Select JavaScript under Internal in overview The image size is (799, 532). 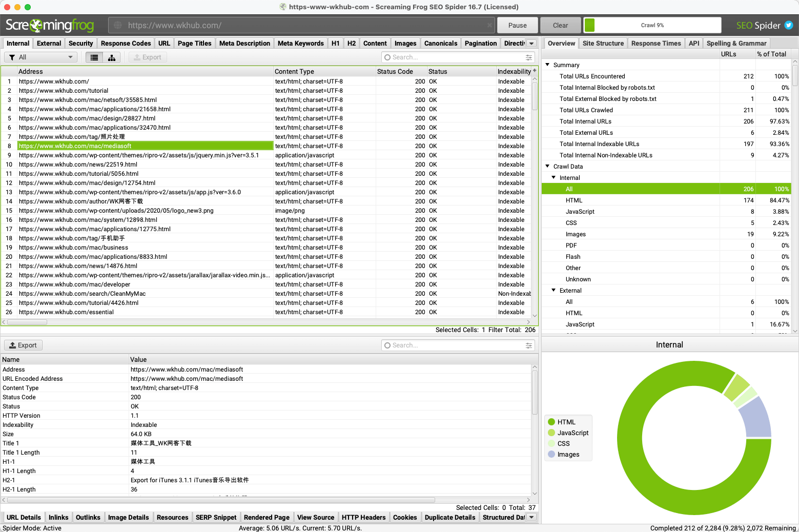666,212
